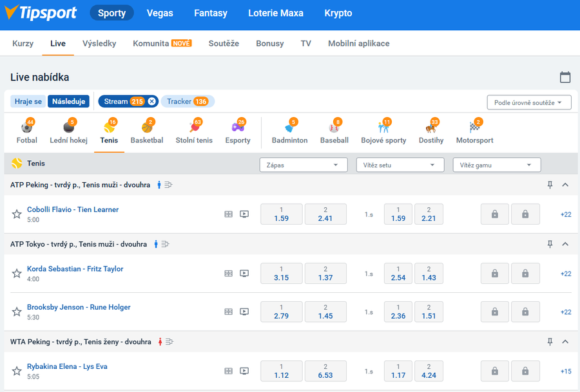Open the Vítěz setu dropdown
This screenshot has width=580, height=392.
click(x=400, y=165)
